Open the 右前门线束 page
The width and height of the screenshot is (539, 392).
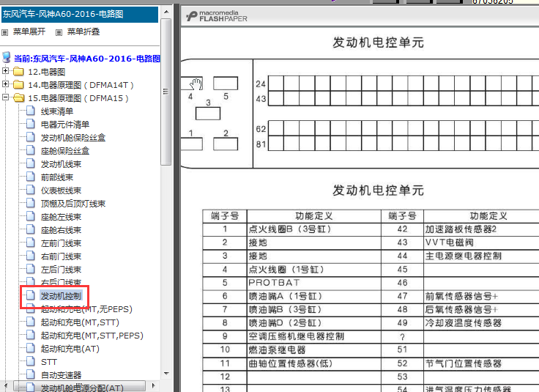(x=61, y=256)
